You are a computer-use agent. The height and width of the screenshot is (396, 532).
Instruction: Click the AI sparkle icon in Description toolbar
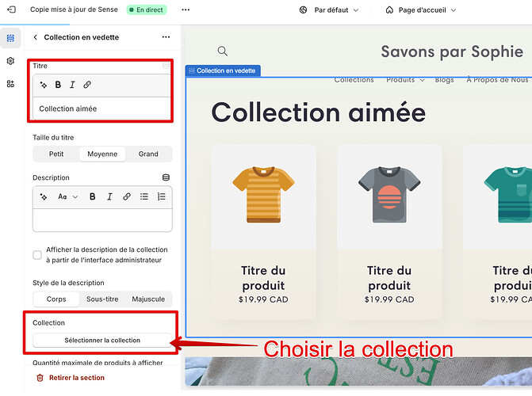click(44, 196)
